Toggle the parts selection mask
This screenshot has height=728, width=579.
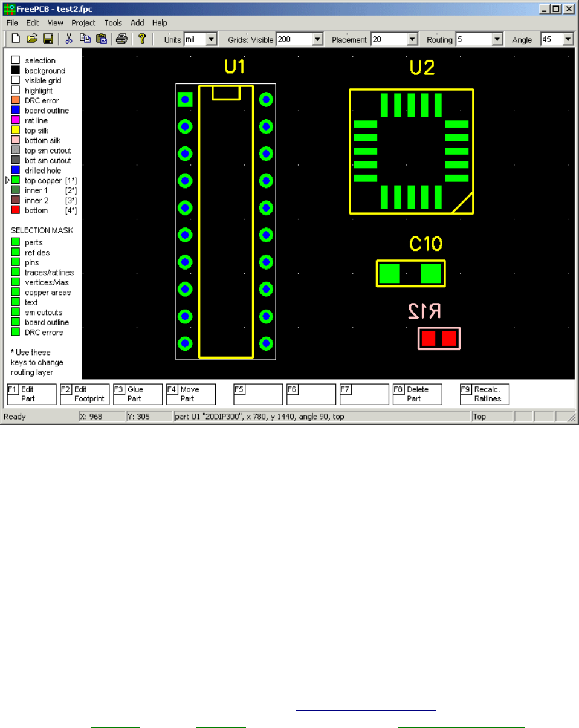pos(16,242)
